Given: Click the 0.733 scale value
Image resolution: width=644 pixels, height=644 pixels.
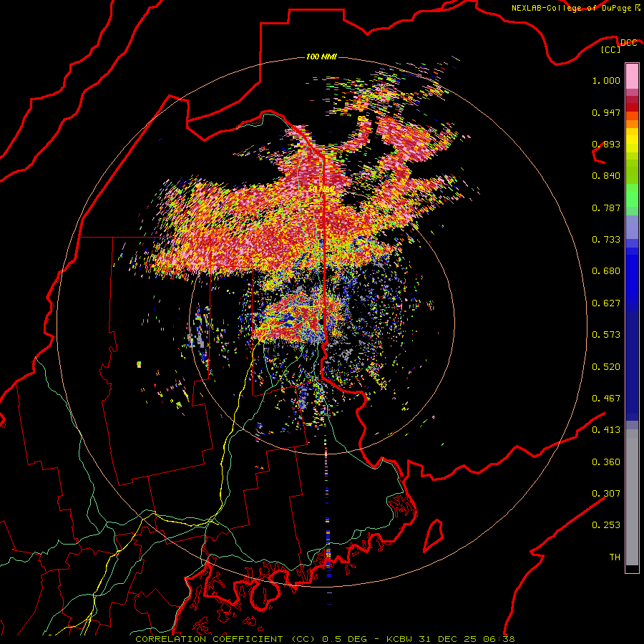Looking at the screenshot, I should click(x=606, y=240).
